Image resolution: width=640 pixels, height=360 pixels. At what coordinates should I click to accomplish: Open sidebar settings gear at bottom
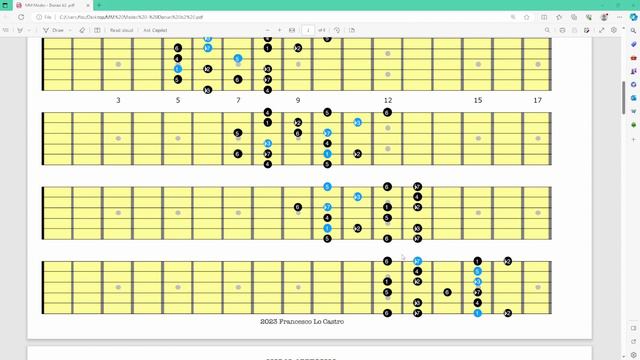(x=633, y=355)
